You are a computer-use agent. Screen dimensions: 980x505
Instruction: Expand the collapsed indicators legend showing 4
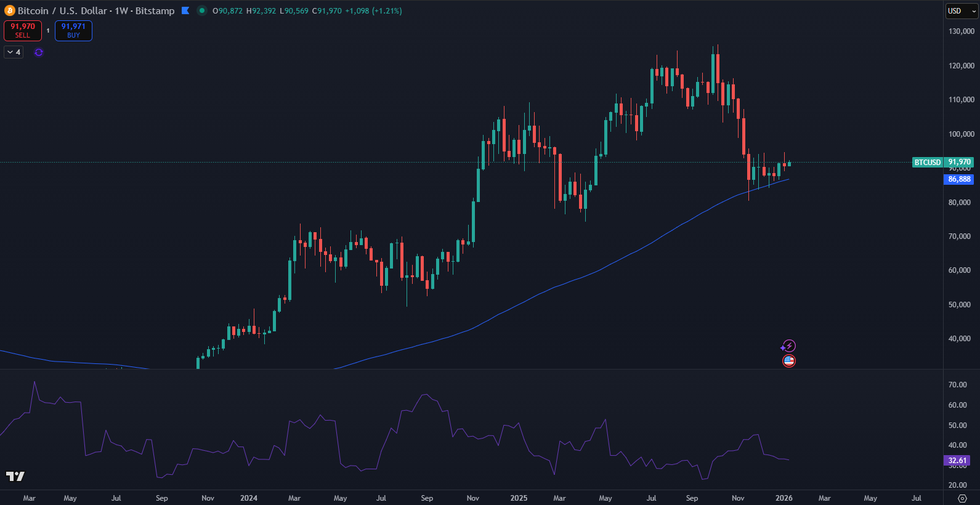[14, 52]
